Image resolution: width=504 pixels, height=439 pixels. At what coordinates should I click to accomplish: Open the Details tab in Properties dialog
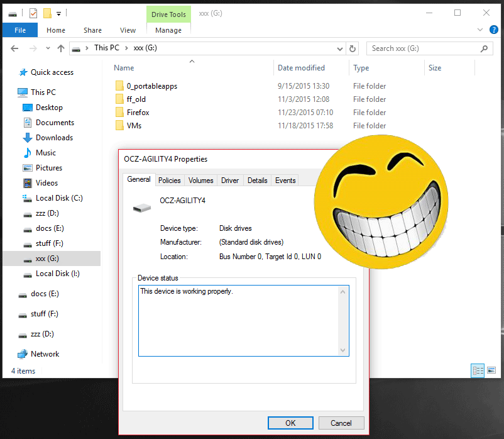pyautogui.click(x=257, y=181)
